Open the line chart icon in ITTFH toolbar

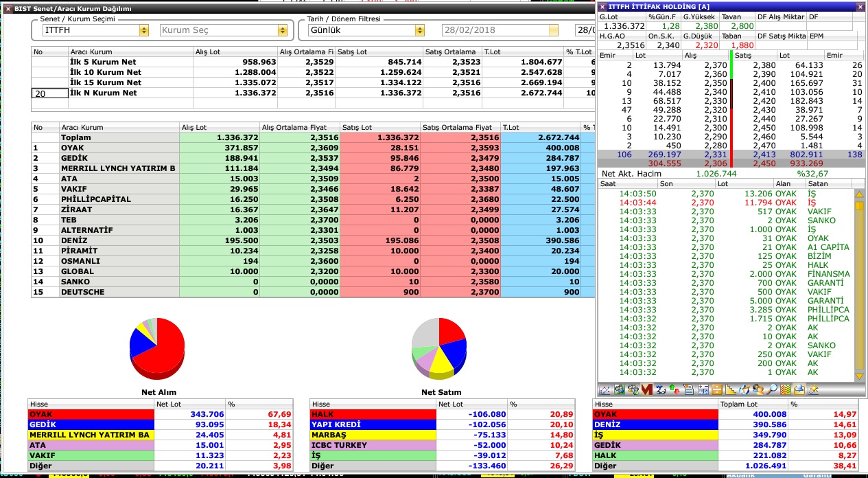pos(605,389)
